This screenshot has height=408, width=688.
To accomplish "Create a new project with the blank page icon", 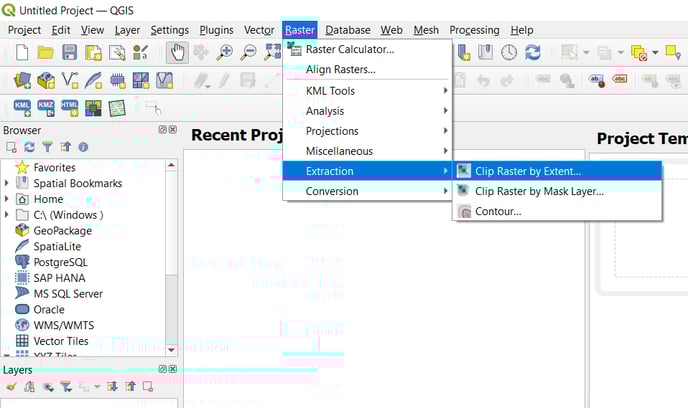I will pos(22,53).
